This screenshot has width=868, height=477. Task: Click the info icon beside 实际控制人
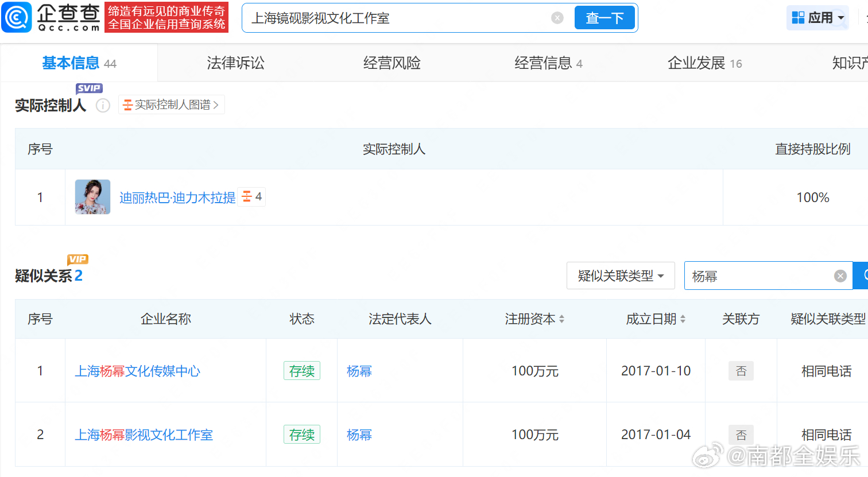pos(103,106)
